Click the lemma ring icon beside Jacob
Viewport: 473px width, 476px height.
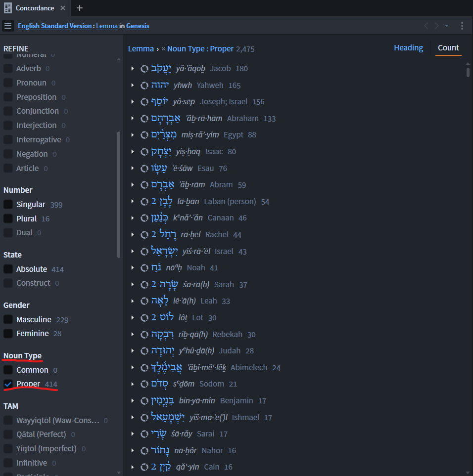click(x=144, y=69)
